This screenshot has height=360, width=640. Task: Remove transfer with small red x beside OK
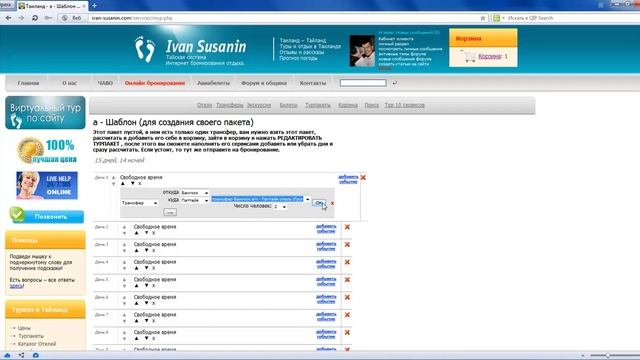pyautogui.click(x=332, y=203)
